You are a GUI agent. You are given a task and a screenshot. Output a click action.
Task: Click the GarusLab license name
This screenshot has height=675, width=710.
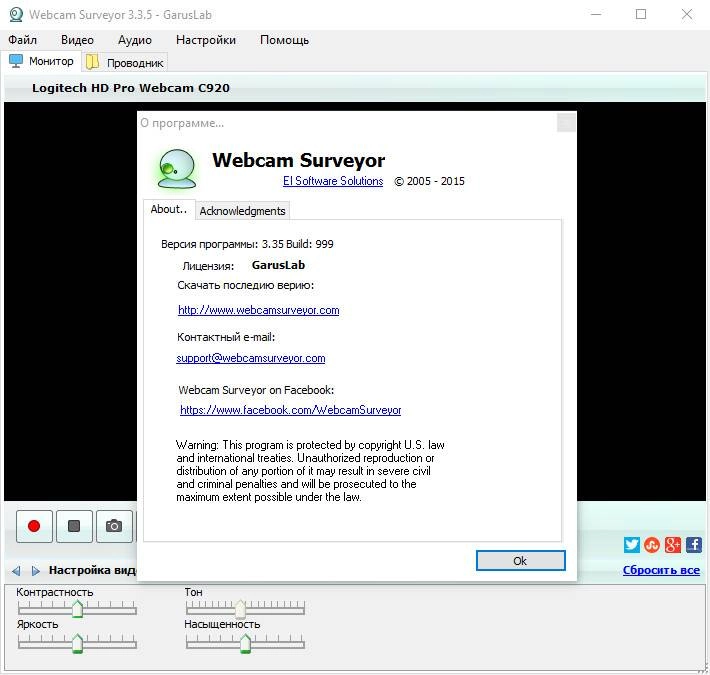[x=278, y=265]
